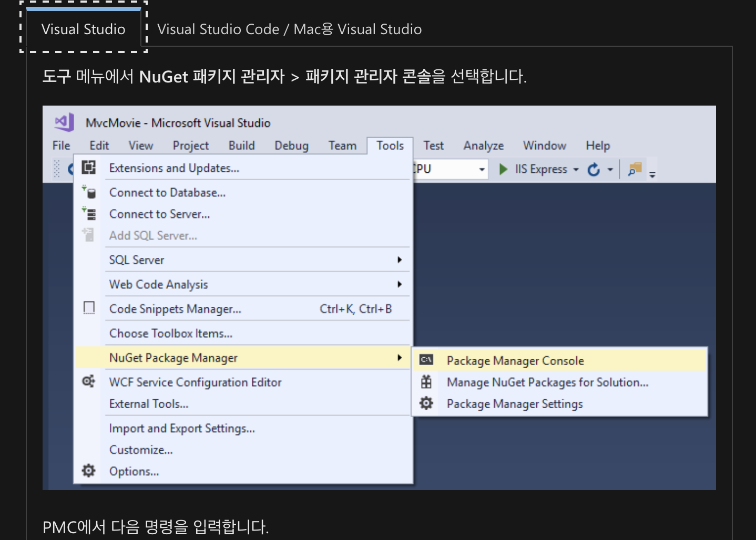
Task: Open the toolbar overflow options arrow
Action: pos(652,175)
